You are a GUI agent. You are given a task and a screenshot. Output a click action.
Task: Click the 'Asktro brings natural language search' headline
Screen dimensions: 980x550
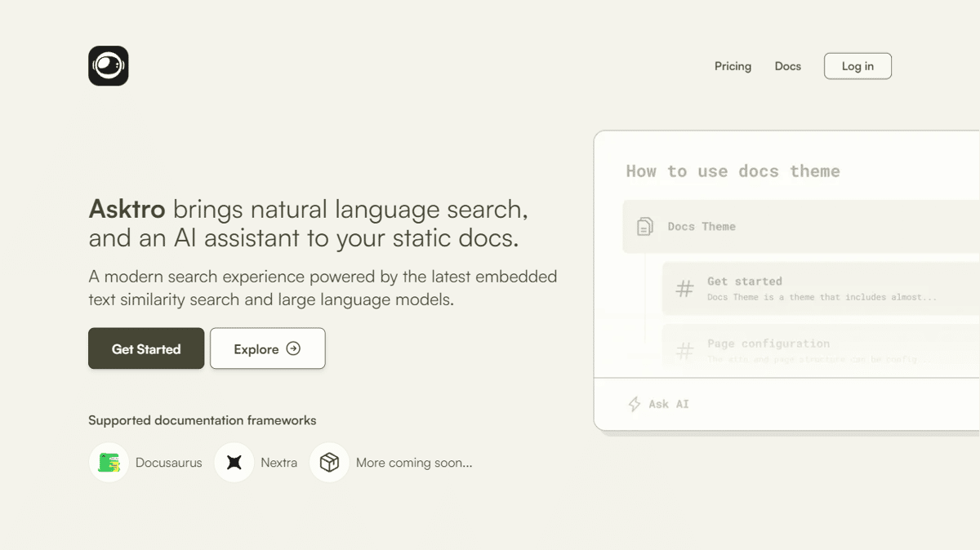[x=309, y=224]
